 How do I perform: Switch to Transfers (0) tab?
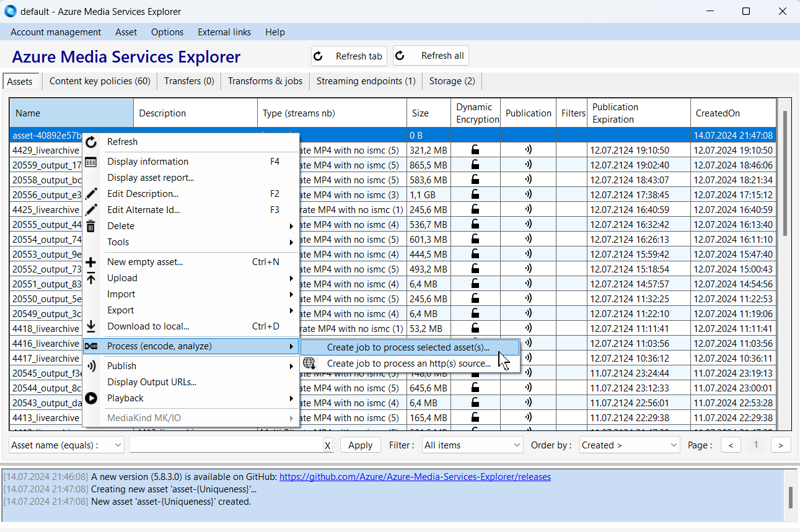pos(189,81)
